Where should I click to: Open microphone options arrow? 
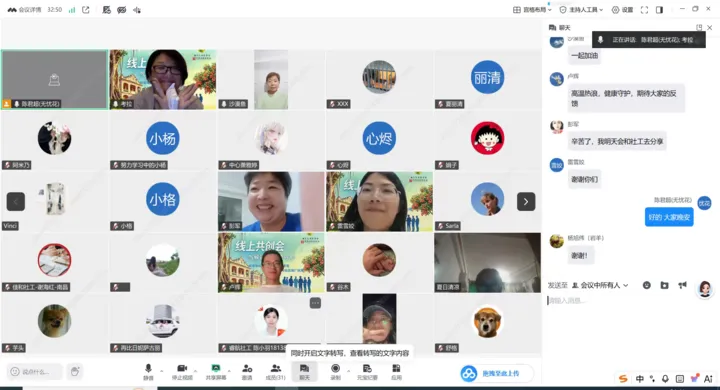click(x=162, y=370)
